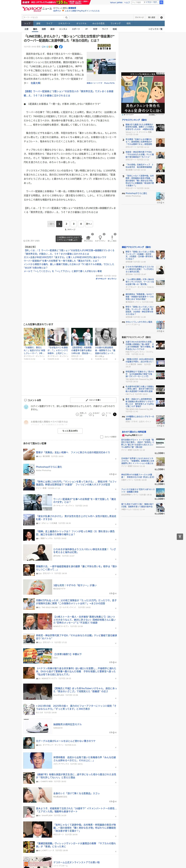
Task: Go to next page with 次へ
Action: 89,224
